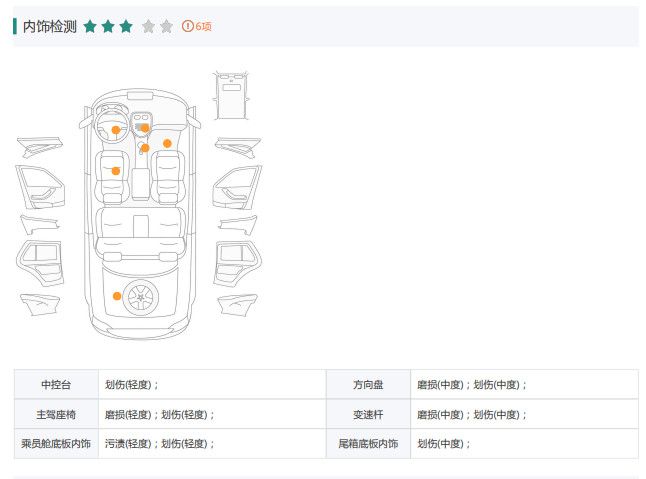This screenshot has width=646, height=479.
Task: Click the 尾箱底板内饰 damage entry
Action: [x=443, y=443]
